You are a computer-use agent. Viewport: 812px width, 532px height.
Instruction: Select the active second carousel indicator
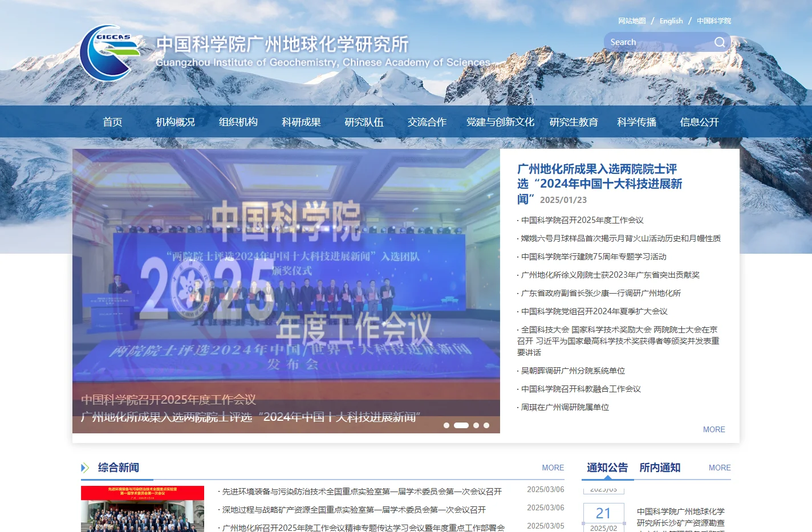[461, 425]
